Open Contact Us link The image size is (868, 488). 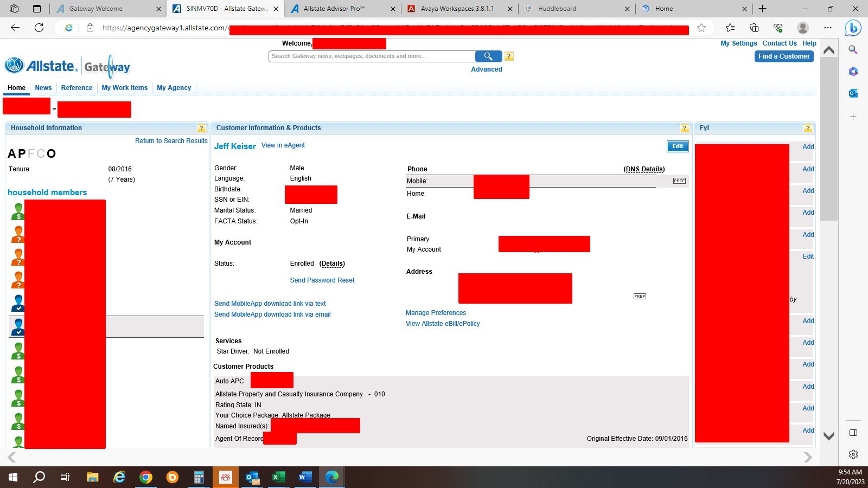tap(780, 43)
